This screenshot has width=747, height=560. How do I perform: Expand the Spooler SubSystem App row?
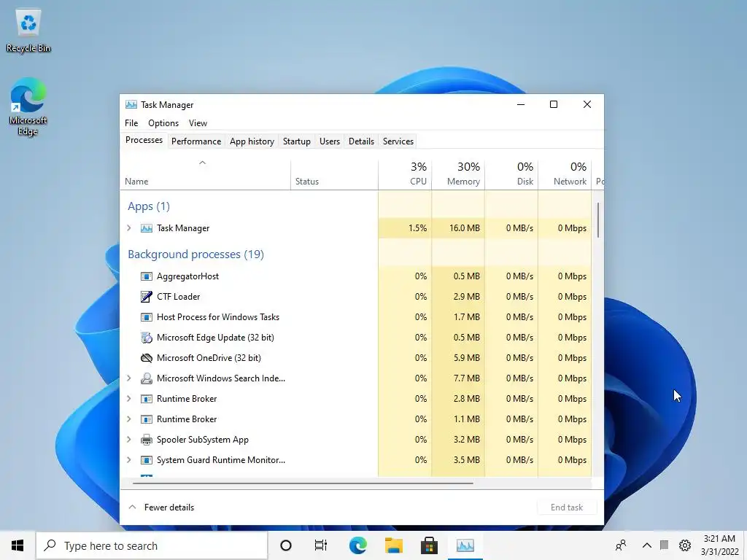coord(128,440)
